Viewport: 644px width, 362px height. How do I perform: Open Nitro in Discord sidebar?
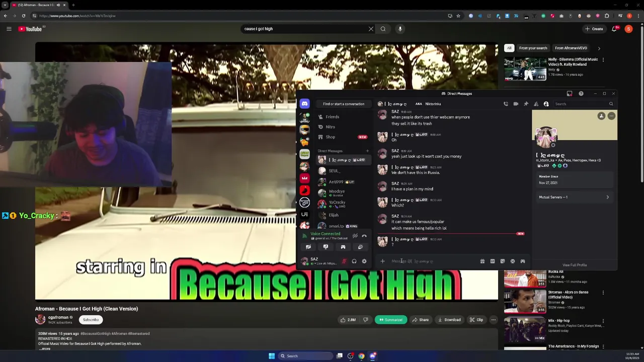point(343,127)
